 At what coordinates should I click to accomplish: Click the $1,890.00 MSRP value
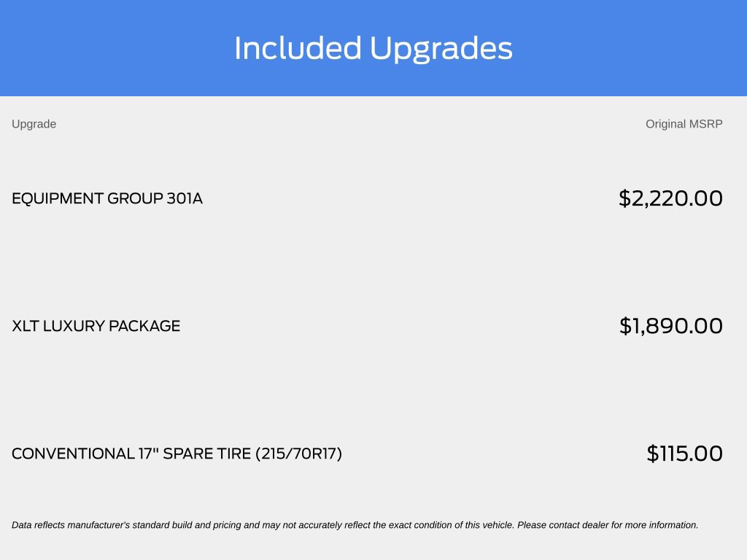point(671,326)
